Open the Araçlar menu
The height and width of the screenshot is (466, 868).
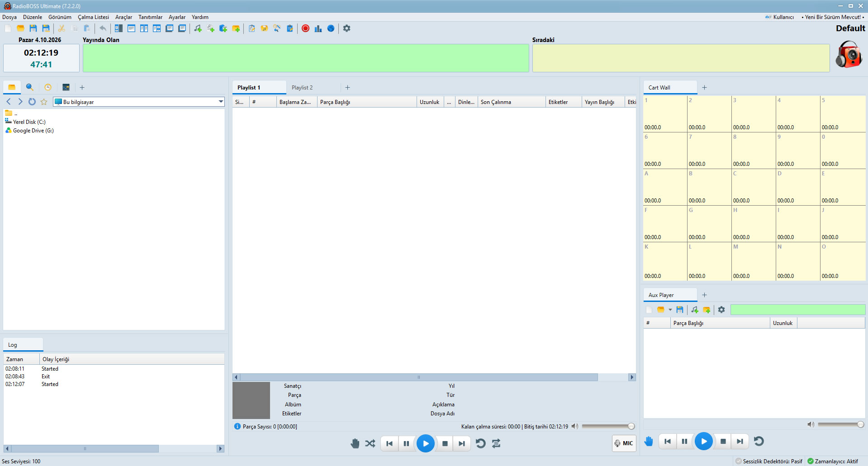pyautogui.click(x=123, y=17)
